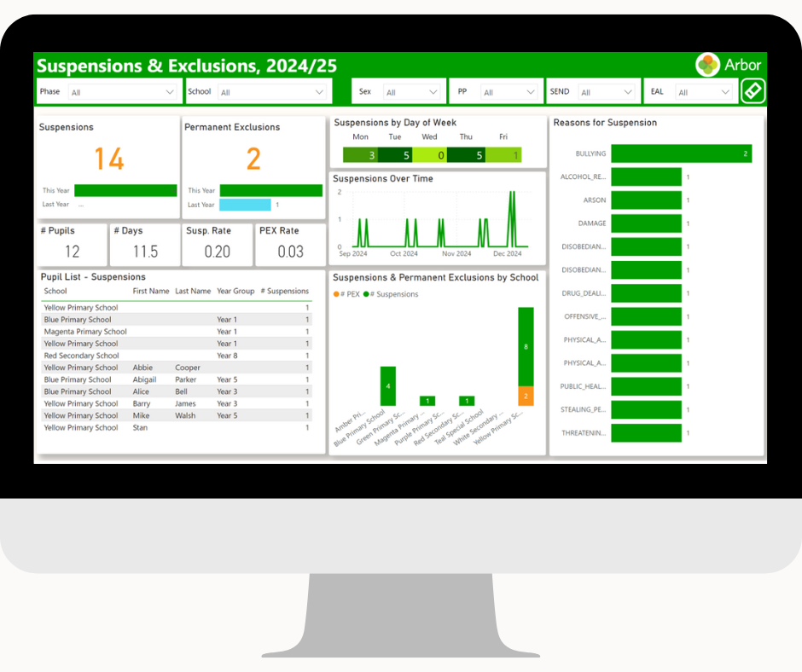
Task: Click the Blue Primary School suspensions bar
Action: click(388, 386)
